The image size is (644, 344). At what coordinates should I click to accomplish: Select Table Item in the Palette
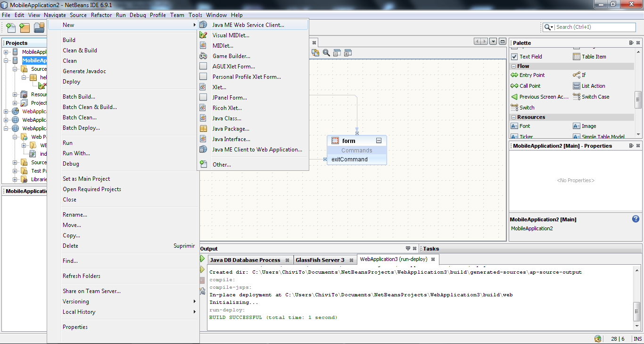click(590, 57)
